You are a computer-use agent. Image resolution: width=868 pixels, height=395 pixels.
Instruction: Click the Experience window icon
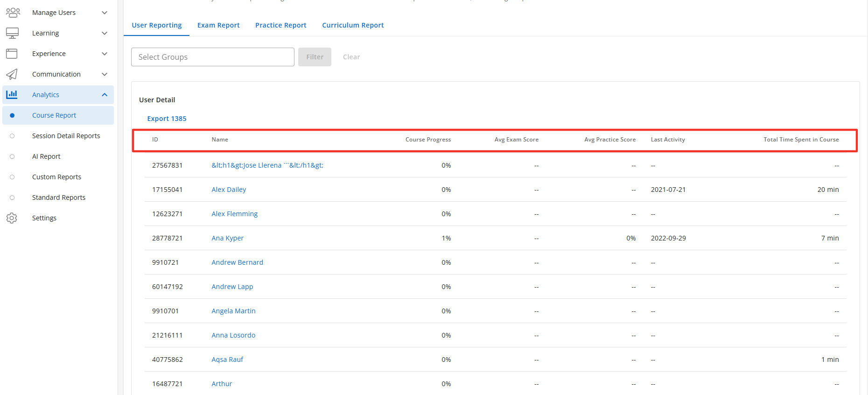click(12, 54)
